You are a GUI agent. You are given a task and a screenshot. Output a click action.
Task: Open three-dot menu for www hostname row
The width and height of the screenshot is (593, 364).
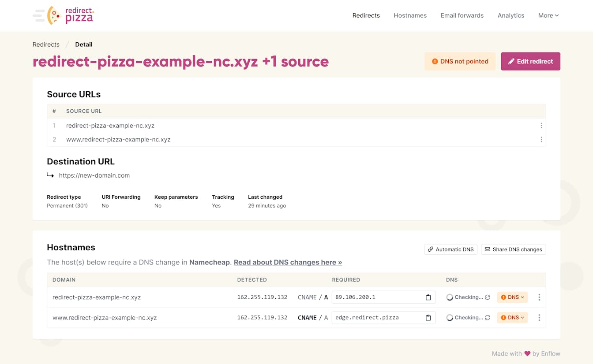[x=539, y=318]
